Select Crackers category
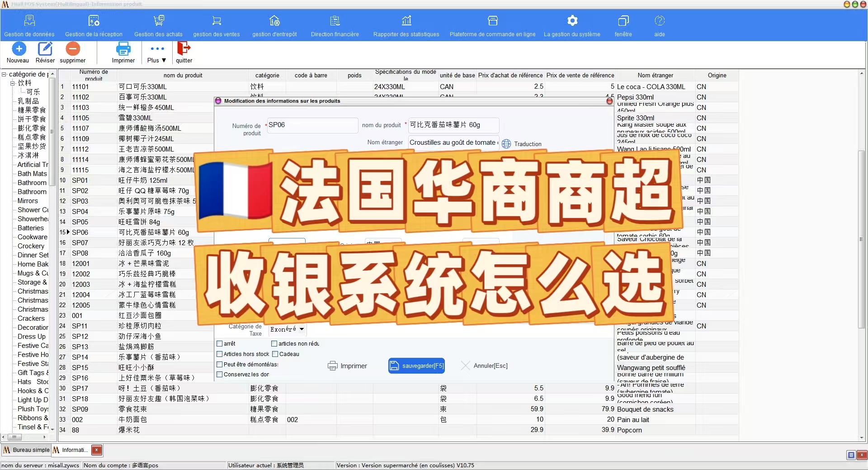The image size is (868, 470). tap(31, 318)
